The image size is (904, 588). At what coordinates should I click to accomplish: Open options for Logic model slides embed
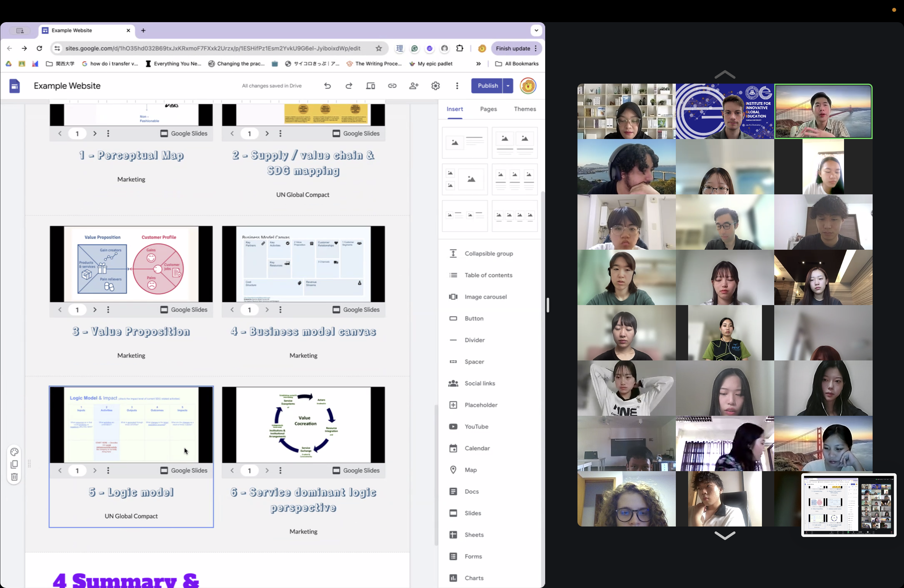[x=108, y=470]
